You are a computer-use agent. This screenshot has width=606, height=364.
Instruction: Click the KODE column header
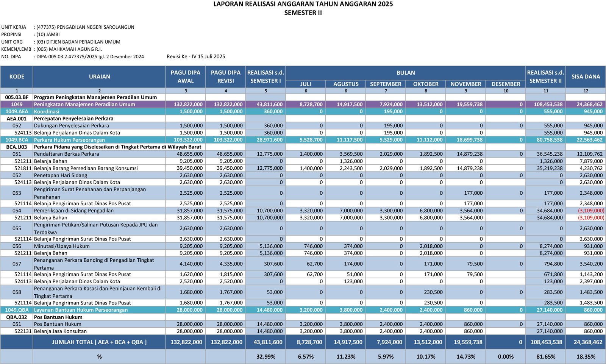(x=17, y=77)
